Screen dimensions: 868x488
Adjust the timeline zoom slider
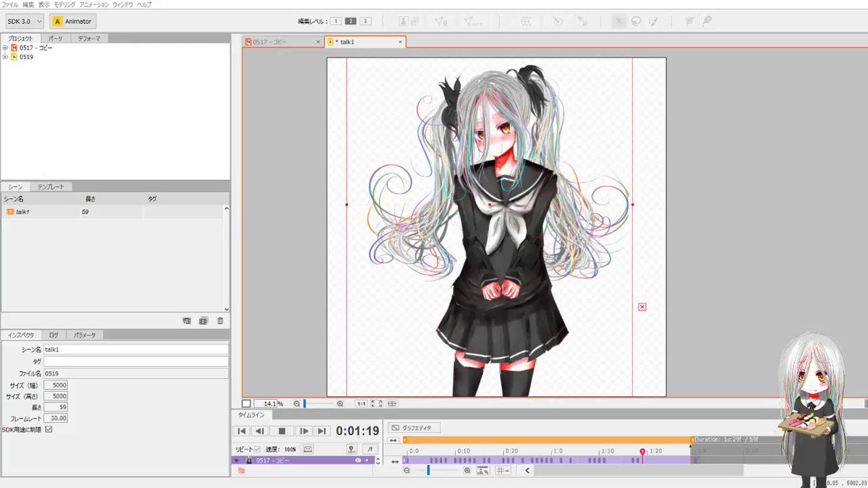[428, 471]
